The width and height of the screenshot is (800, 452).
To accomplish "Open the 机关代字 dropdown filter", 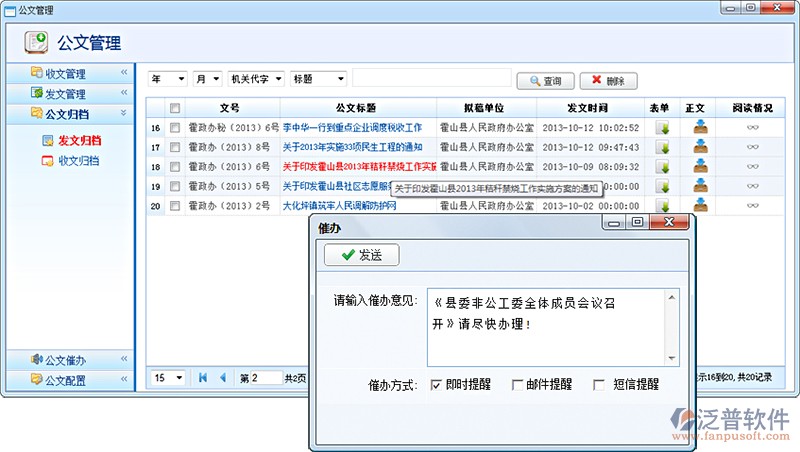I will point(256,79).
